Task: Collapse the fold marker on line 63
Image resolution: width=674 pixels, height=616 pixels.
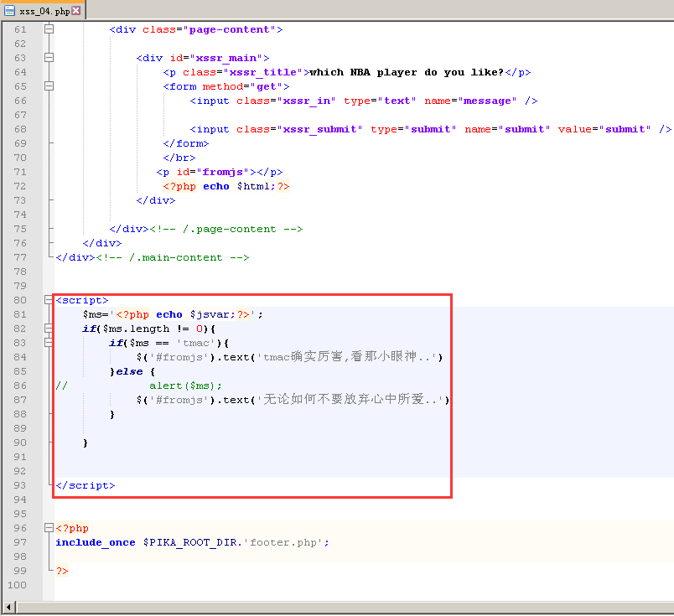Action: click(x=49, y=58)
